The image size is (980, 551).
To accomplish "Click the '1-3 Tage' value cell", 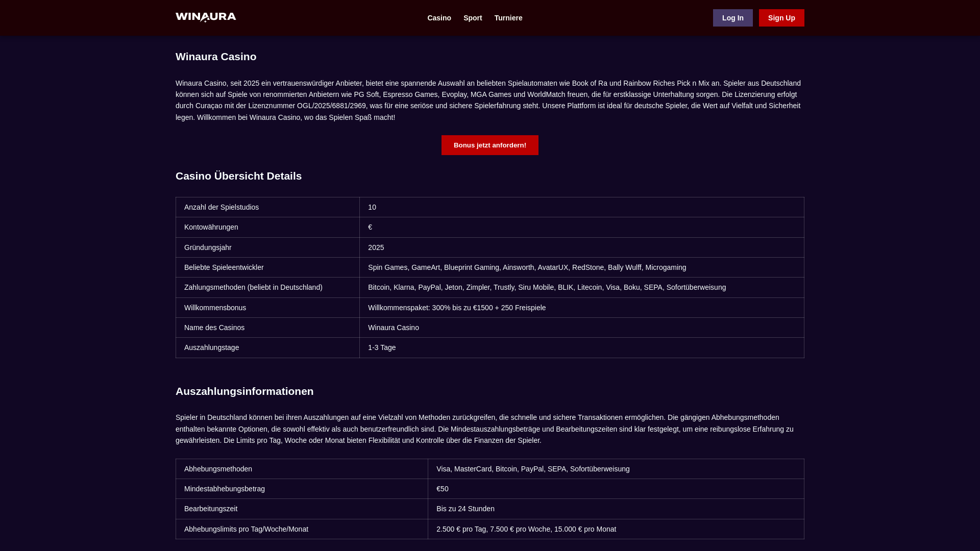I will coord(582,347).
